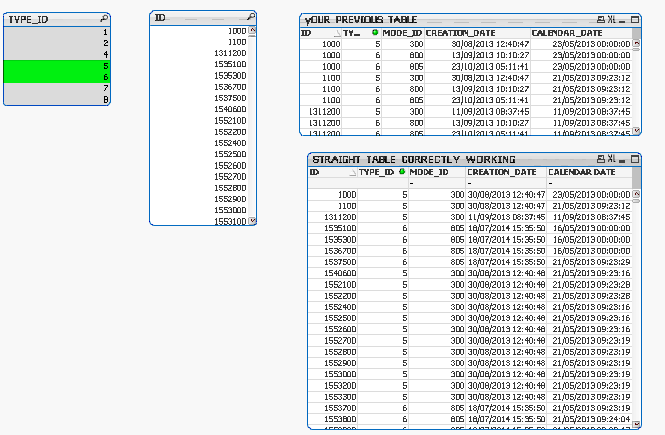Click scroll-up arrow of the straight table
The width and height of the screenshot is (665, 435).
[x=636, y=194]
